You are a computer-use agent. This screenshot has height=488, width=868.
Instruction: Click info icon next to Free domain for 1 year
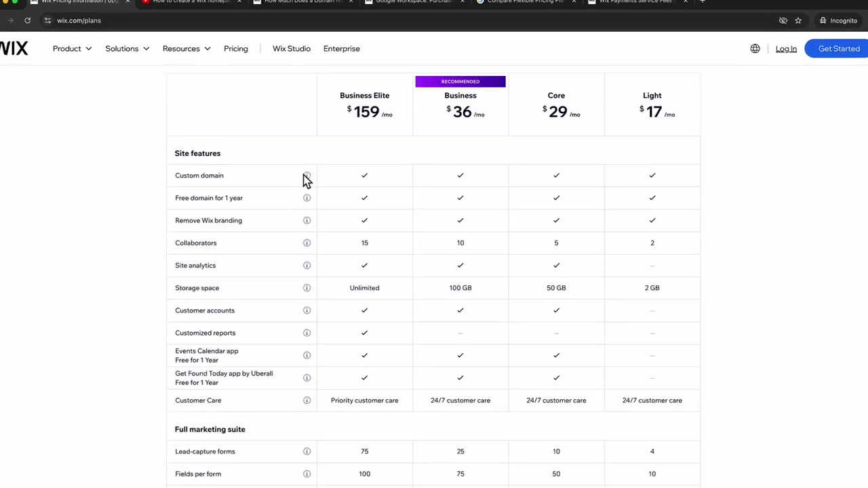click(307, 198)
